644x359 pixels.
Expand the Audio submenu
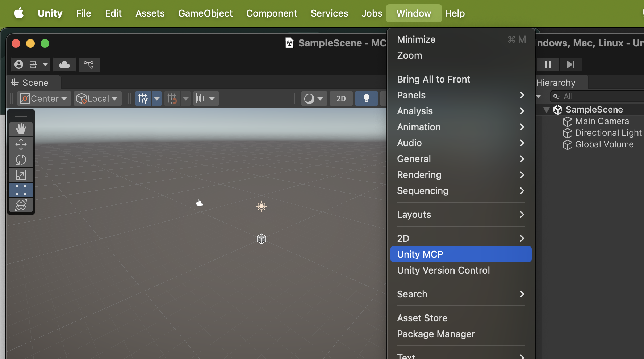coord(461,143)
